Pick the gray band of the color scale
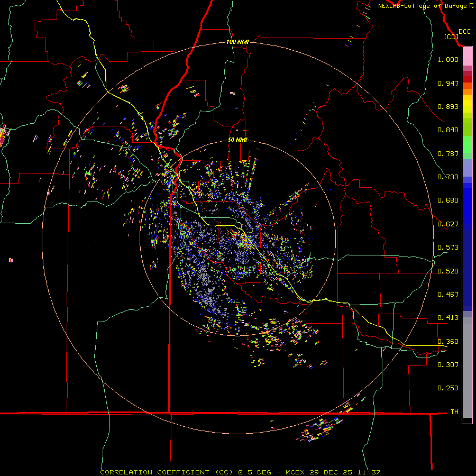476x476 pixels. [x=467, y=368]
